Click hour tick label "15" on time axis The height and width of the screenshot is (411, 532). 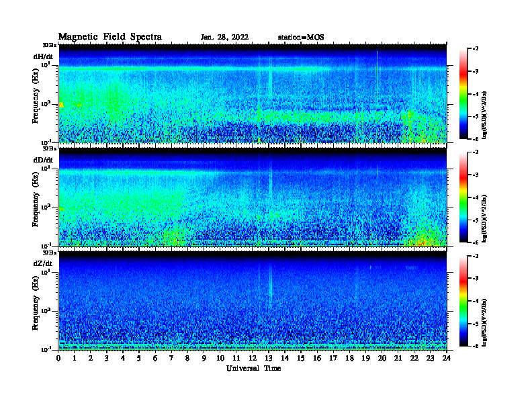pyautogui.click(x=301, y=358)
